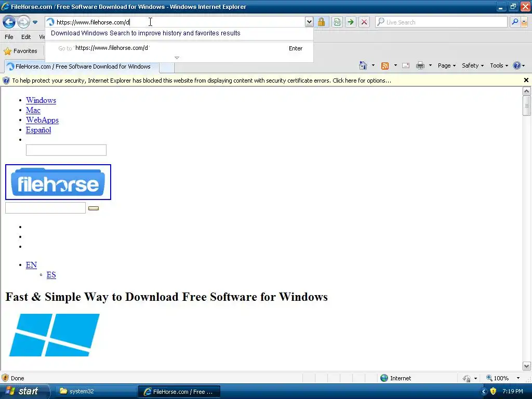Viewport: 532px width, 399px height.
Task: Open the Edit menu
Action: [x=26, y=37]
